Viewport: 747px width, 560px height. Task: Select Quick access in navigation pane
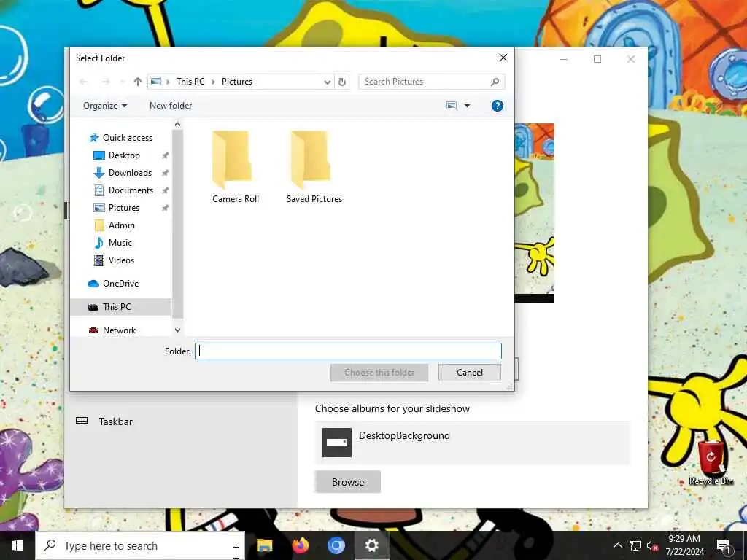coord(127,138)
